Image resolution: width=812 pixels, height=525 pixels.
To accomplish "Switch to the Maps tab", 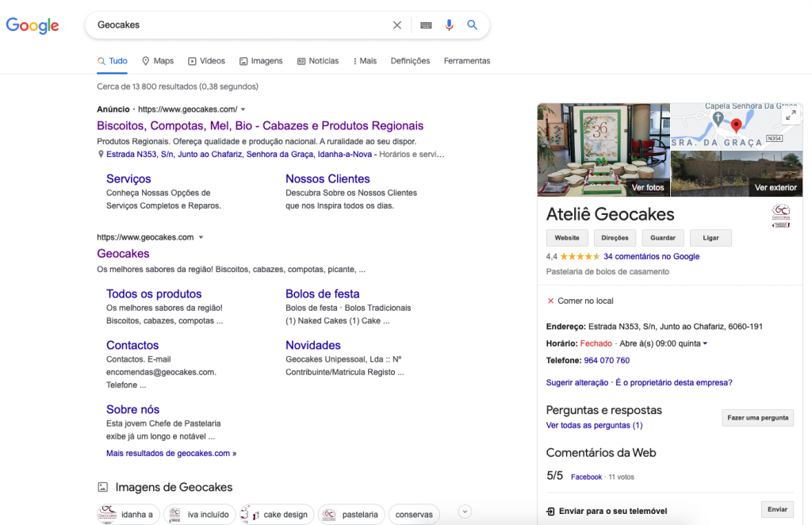I will (158, 61).
